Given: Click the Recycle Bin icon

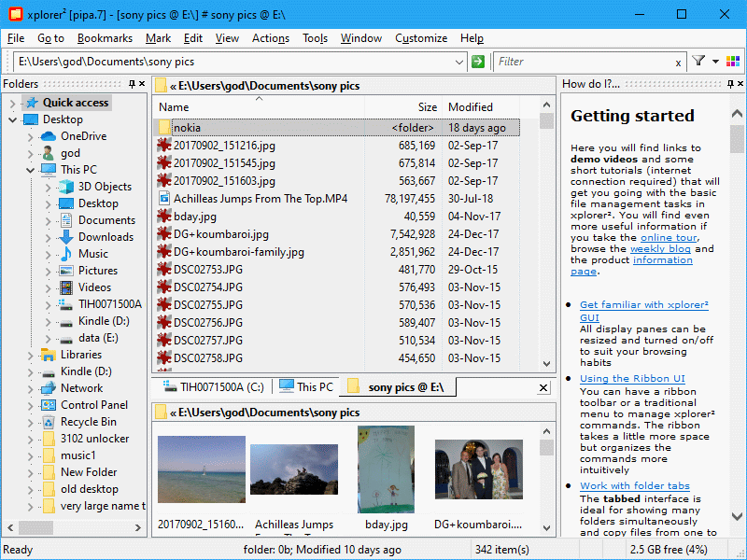Looking at the screenshot, I should [x=49, y=422].
